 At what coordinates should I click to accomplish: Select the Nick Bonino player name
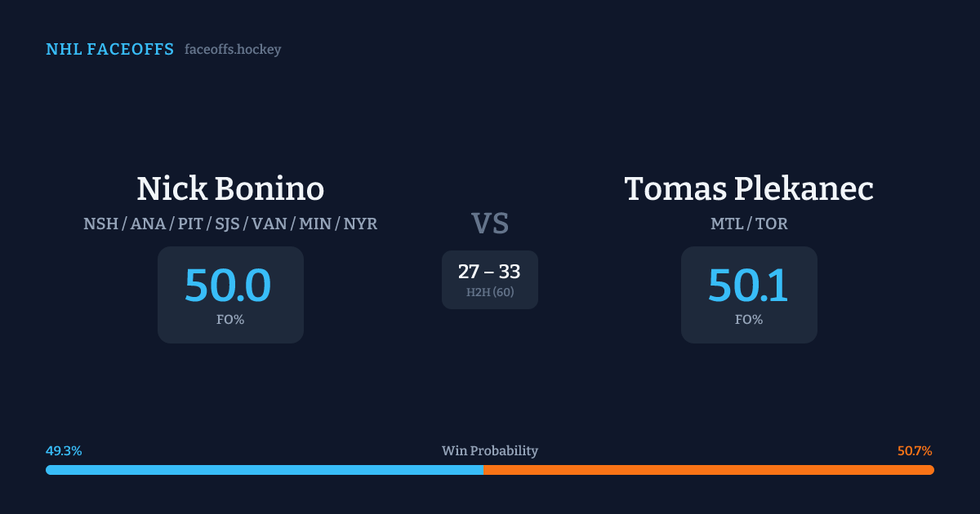(230, 189)
